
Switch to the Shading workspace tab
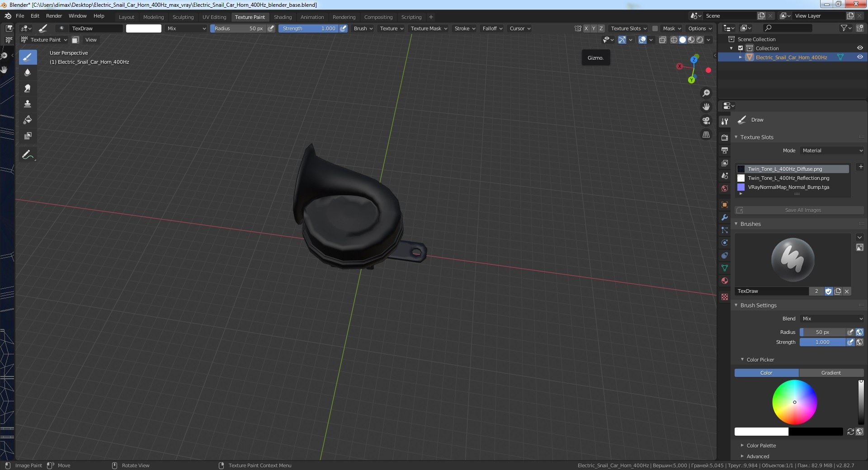point(283,17)
